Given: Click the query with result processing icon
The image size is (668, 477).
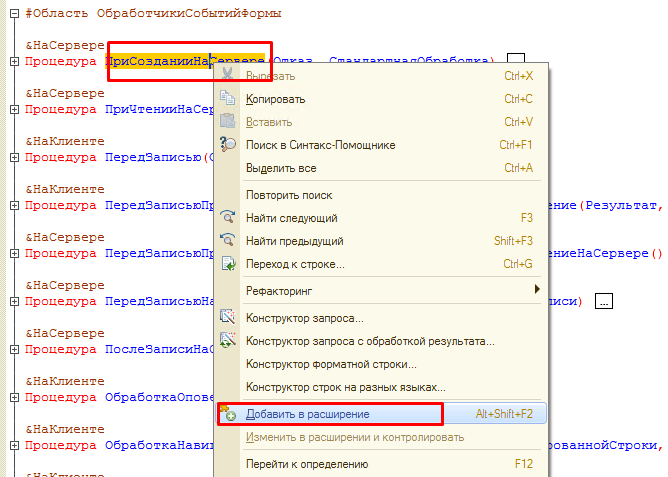Looking at the screenshot, I should 227,340.
